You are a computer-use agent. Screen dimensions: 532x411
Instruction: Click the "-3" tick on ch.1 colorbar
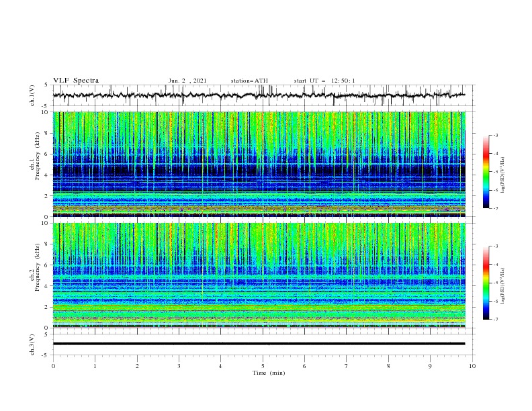tap(495, 135)
